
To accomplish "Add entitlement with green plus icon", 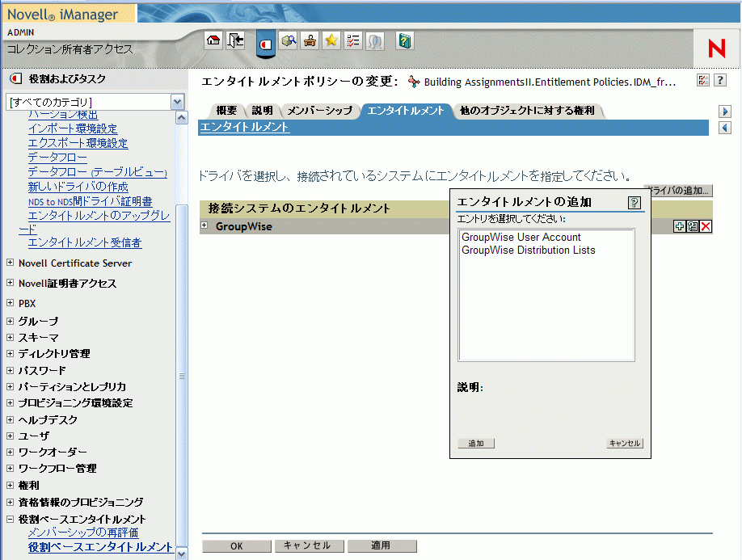I will click(x=679, y=226).
